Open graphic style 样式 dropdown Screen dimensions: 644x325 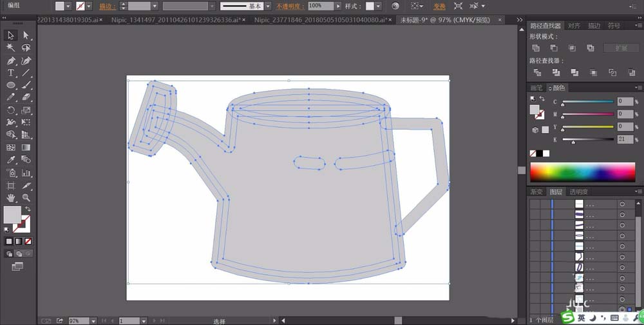tap(378, 6)
